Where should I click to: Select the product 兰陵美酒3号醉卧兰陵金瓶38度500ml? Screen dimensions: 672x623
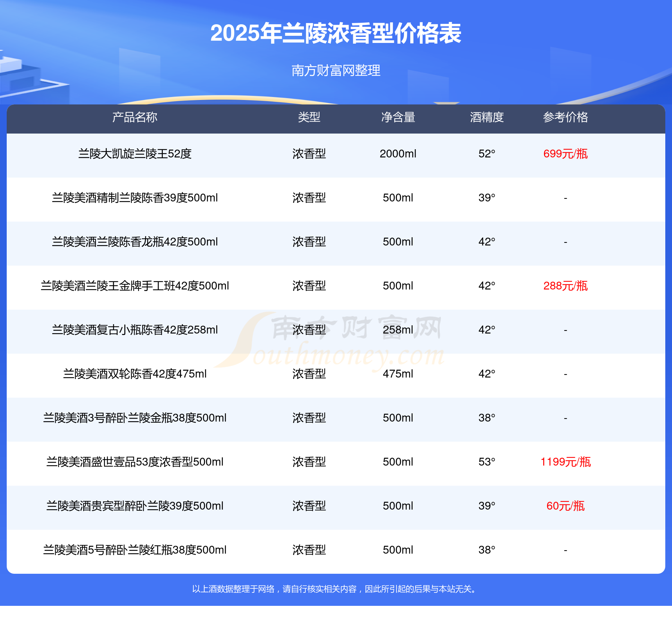click(135, 418)
